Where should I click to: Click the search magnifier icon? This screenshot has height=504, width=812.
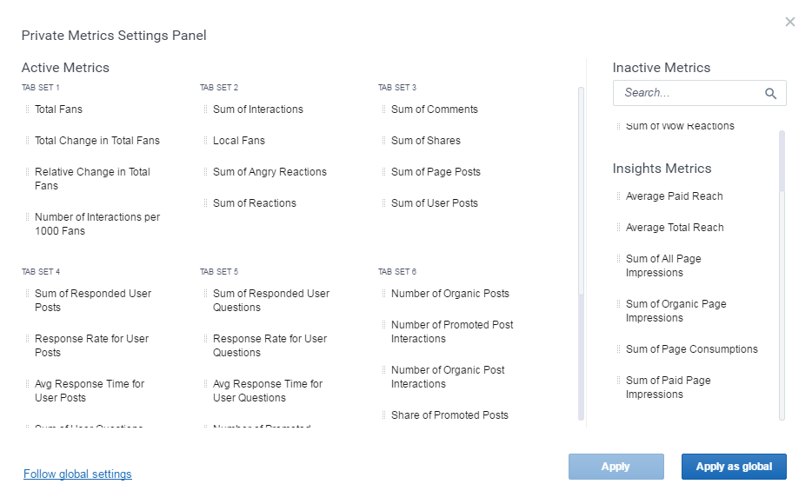tap(770, 94)
